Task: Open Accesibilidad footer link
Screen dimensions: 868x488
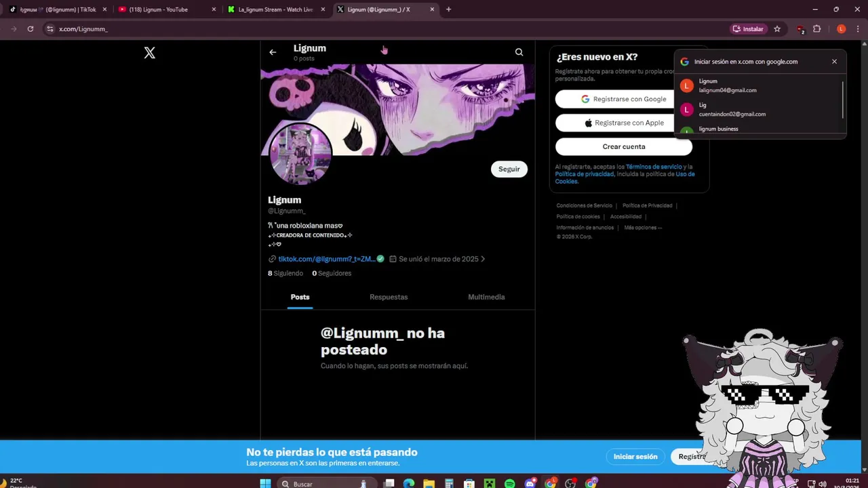Action: coord(625,217)
